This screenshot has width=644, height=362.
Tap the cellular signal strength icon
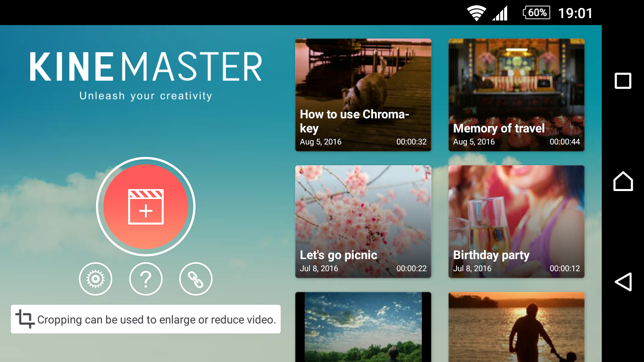(x=500, y=13)
